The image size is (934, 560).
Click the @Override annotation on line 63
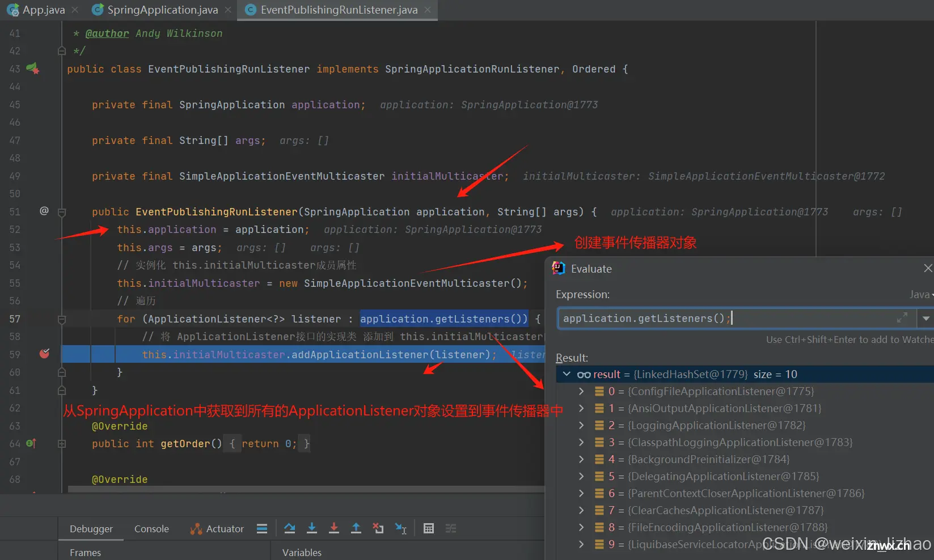[120, 426]
